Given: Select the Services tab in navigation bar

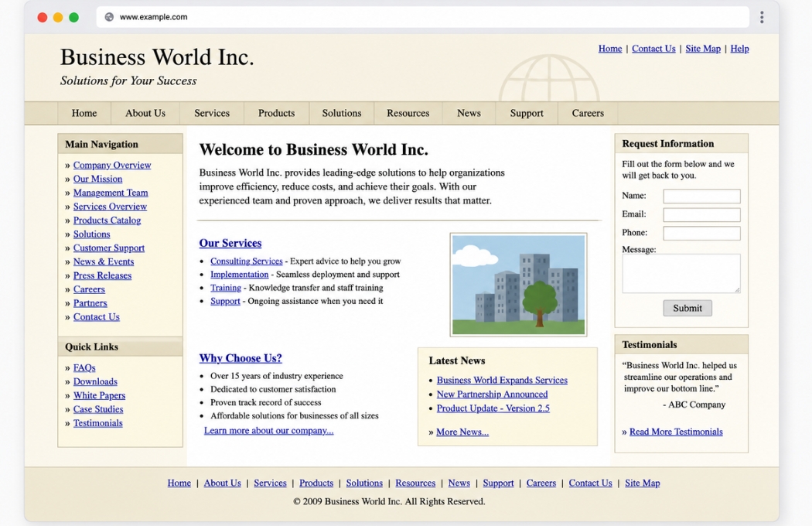Looking at the screenshot, I should coord(212,113).
